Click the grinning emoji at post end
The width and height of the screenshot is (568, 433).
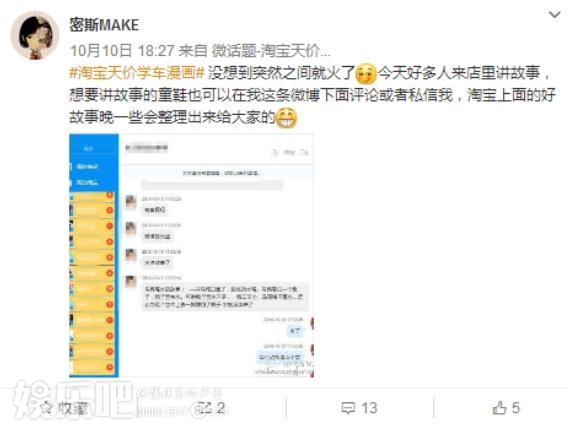coord(286,118)
